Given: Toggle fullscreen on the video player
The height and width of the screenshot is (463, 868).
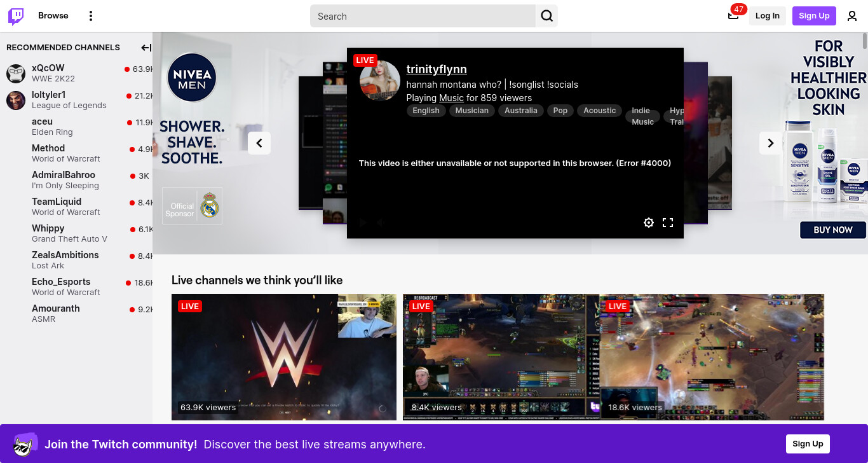Looking at the screenshot, I should [x=668, y=223].
